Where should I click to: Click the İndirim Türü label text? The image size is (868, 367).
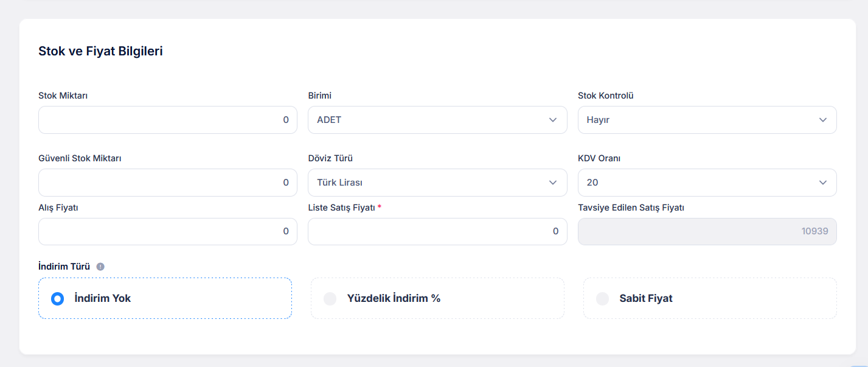(64, 267)
